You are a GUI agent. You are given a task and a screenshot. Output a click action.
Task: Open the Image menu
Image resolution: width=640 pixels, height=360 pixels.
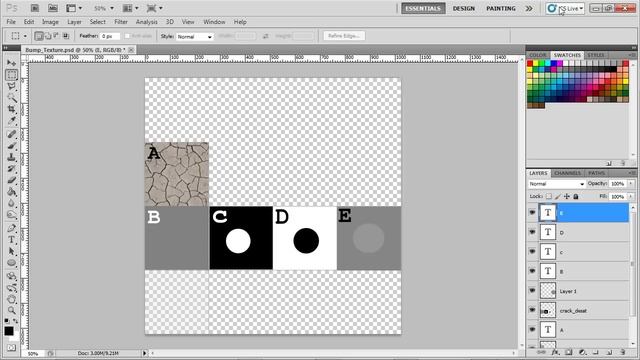(x=50, y=22)
